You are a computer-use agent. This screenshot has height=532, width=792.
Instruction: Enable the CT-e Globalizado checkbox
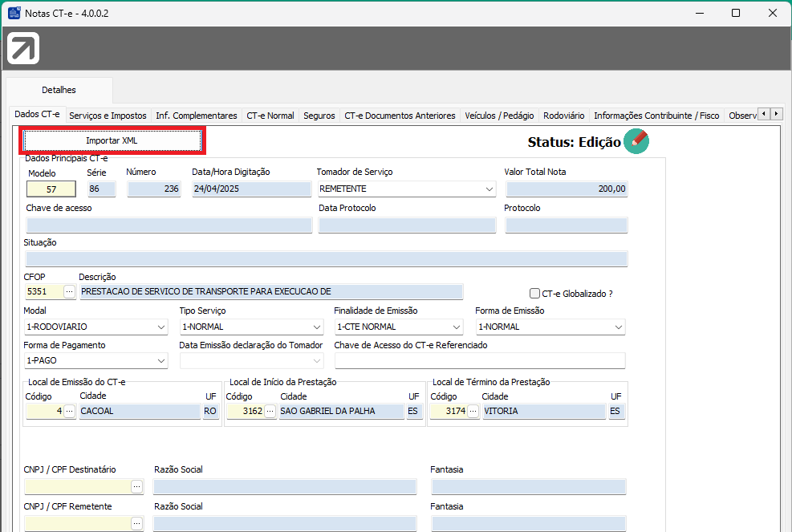coord(535,294)
